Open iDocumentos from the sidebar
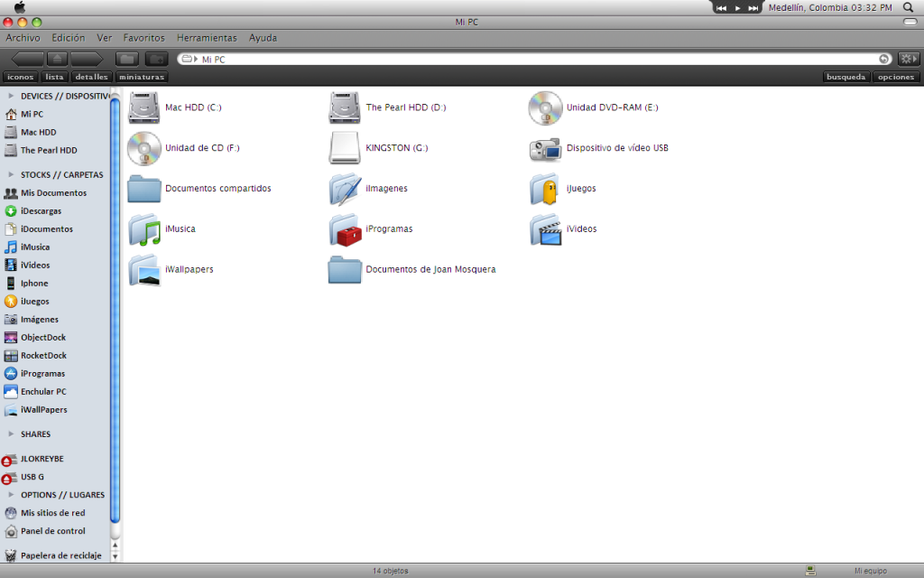This screenshot has width=924, height=578. click(x=39, y=228)
